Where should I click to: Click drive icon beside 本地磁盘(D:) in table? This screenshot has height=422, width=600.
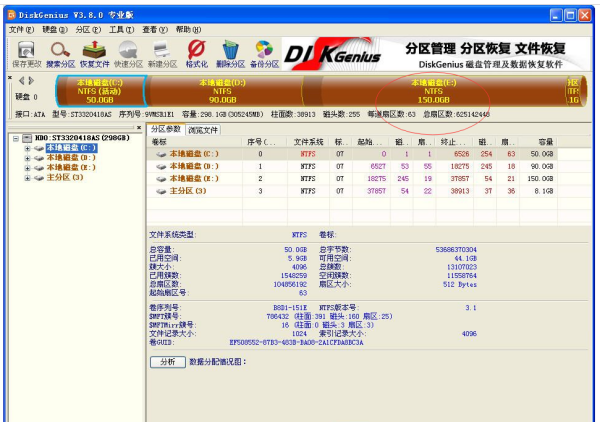click(161, 166)
